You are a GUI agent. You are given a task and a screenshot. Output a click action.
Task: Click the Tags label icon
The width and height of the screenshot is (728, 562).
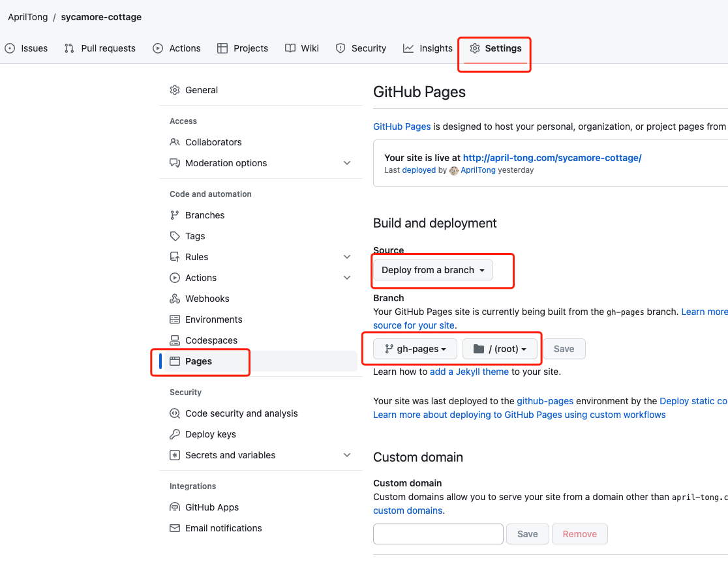pyautogui.click(x=175, y=236)
